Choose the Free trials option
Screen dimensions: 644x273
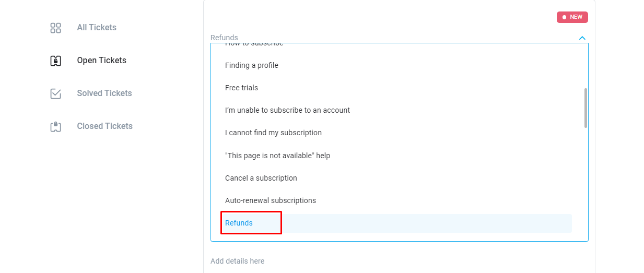pyautogui.click(x=241, y=88)
